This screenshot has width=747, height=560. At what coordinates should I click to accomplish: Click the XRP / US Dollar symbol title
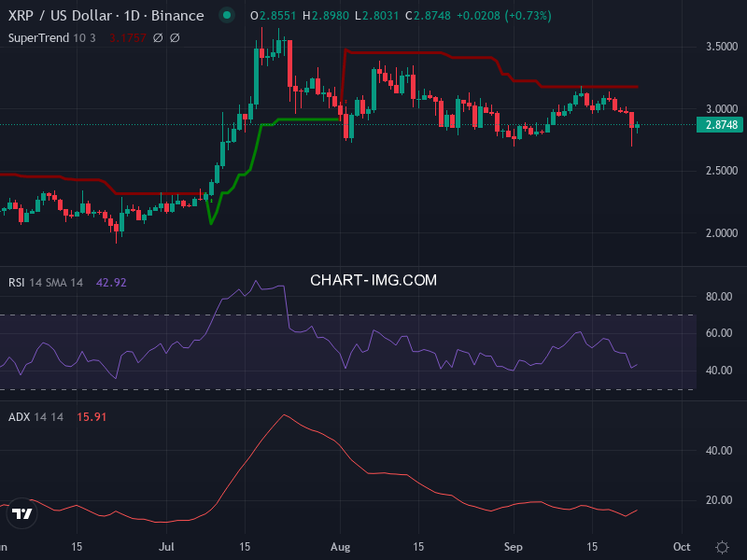tap(106, 16)
